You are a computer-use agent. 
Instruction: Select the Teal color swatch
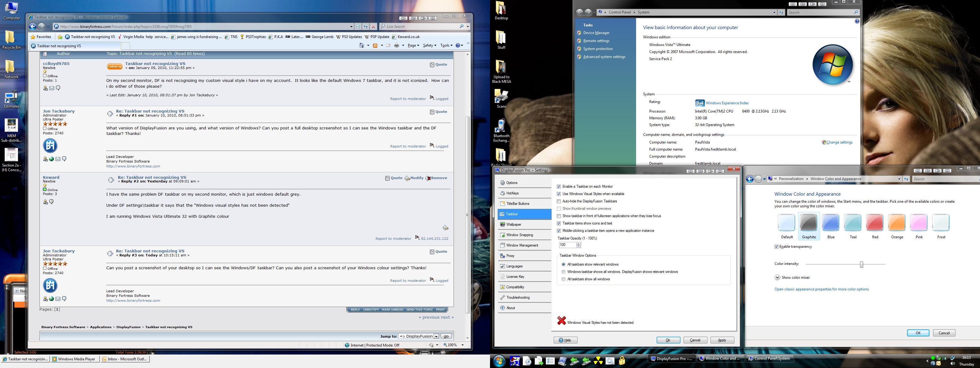(853, 222)
